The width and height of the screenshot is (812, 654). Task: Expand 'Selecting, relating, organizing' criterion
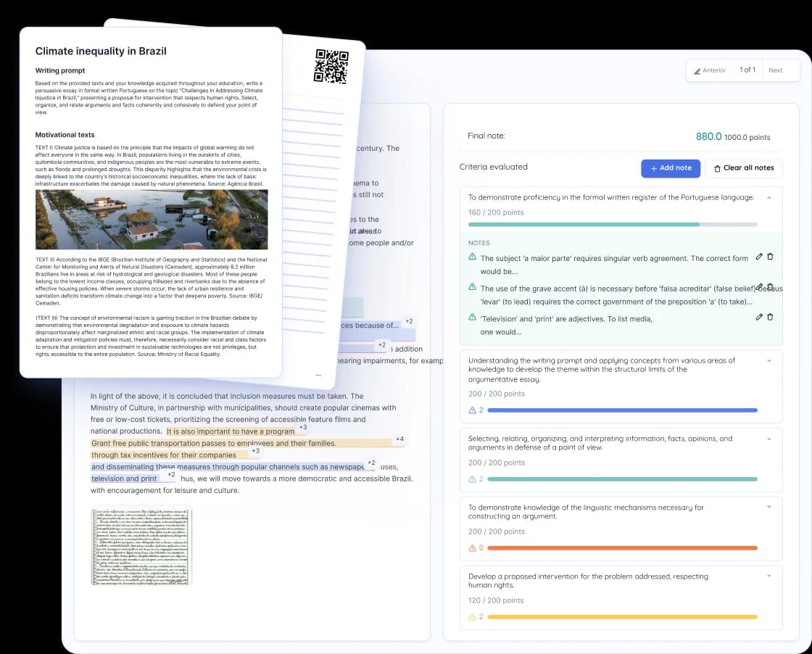(x=769, y=439)
